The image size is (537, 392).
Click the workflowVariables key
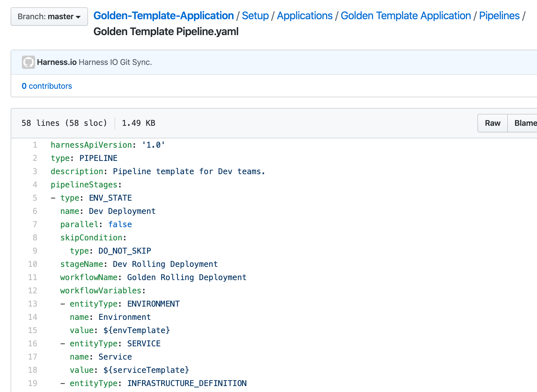[101, 291]
